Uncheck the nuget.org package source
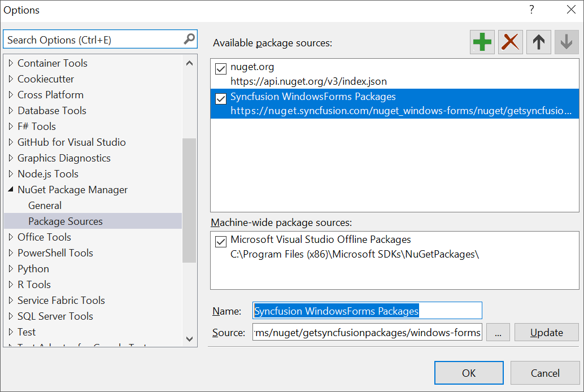 [x=220, y=68]
